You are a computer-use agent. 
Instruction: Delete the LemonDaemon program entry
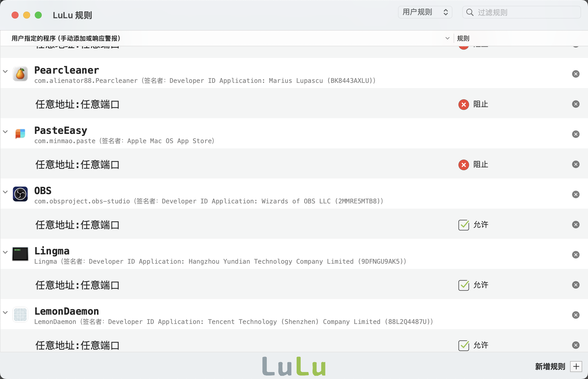576,315
